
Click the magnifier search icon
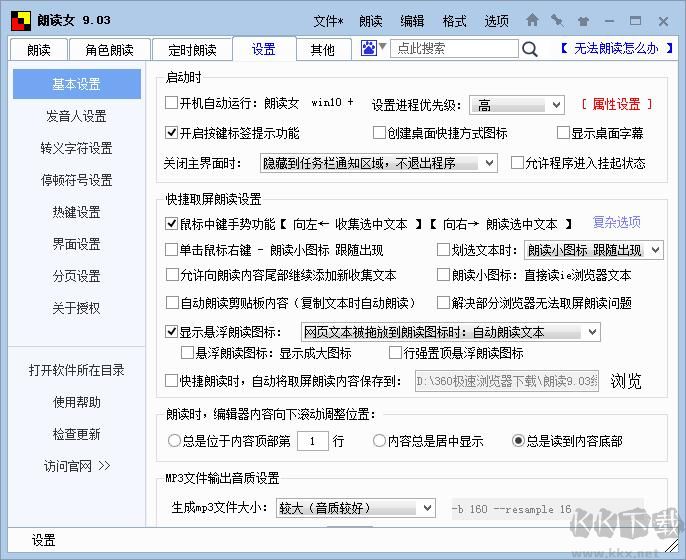(531, 48)
